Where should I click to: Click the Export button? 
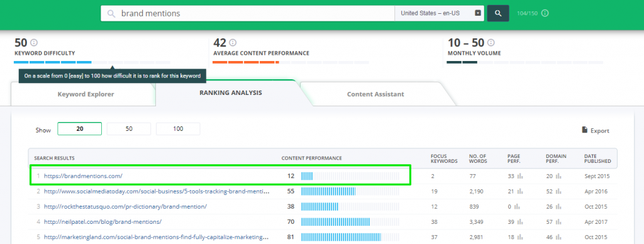(x=596, y=131)
